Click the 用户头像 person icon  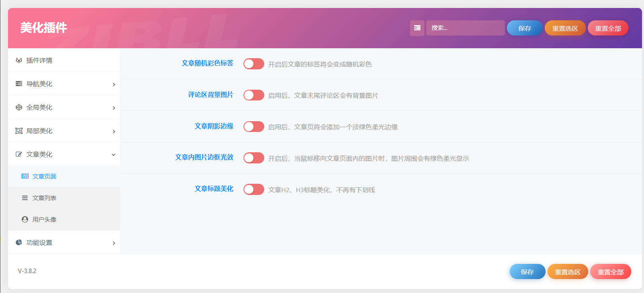tap(25, 219)
